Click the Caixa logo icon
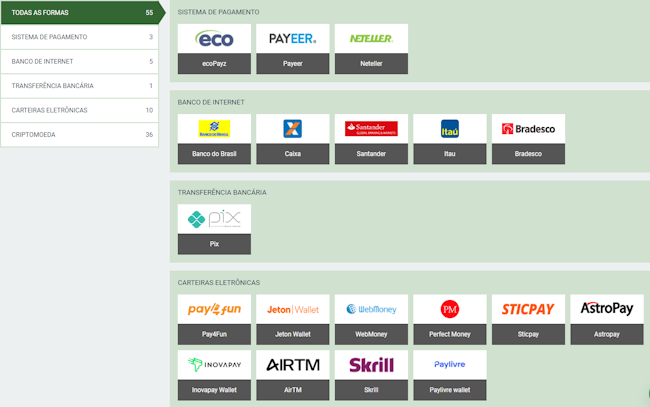The width and height of the screenshot is (650, 407). coord(293,129)
